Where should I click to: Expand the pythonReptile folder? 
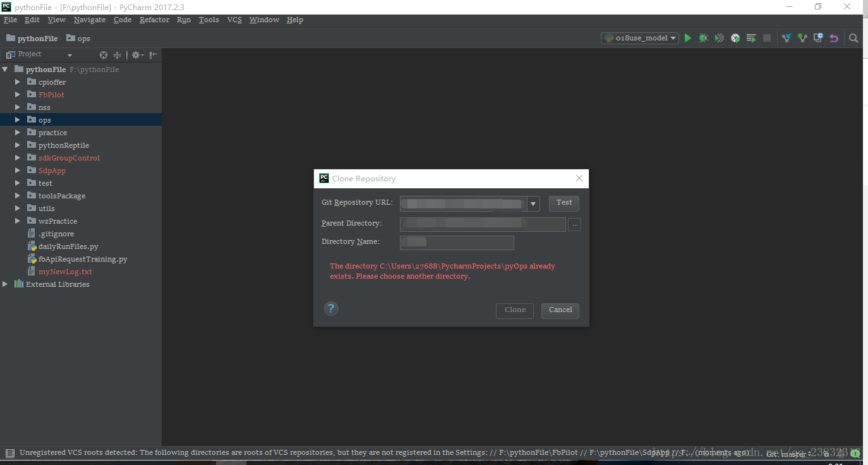coord(18,145)
